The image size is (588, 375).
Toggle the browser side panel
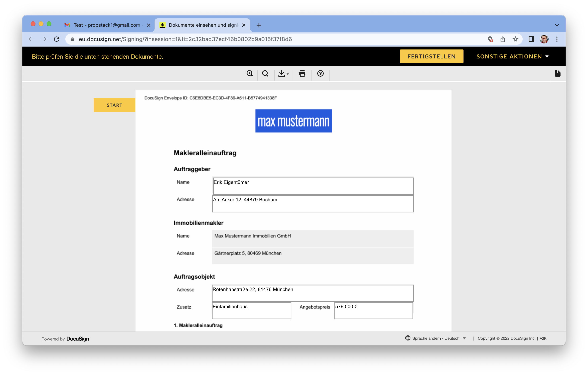[531, 39]
